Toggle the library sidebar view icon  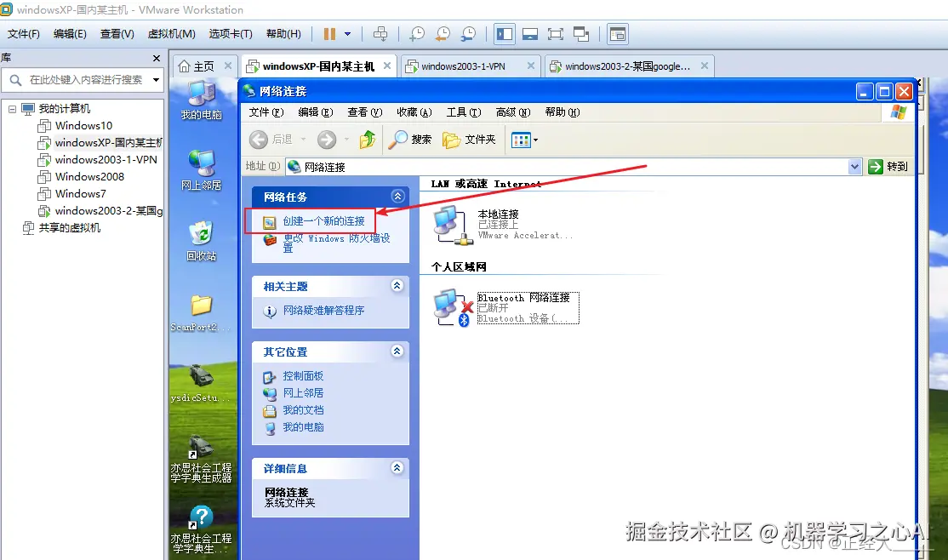pos(505,34)
